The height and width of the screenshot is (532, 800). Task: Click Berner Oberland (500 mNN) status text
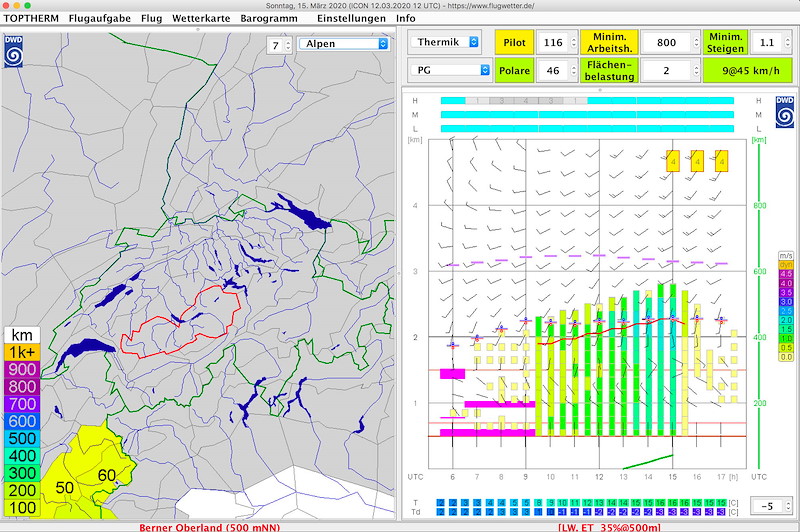tap(209, 527)
